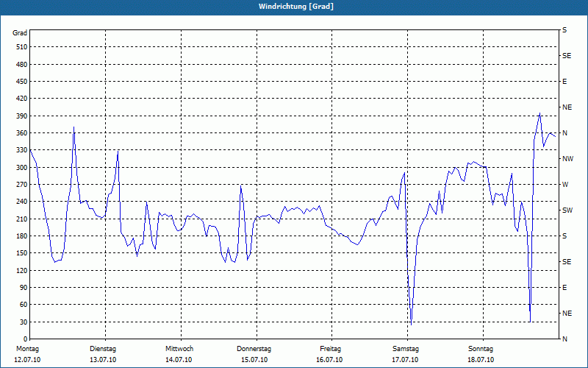Select the 270 axis value
This screenshot has height=368, width=588.
pyautogui.click(x=22, y=185)
